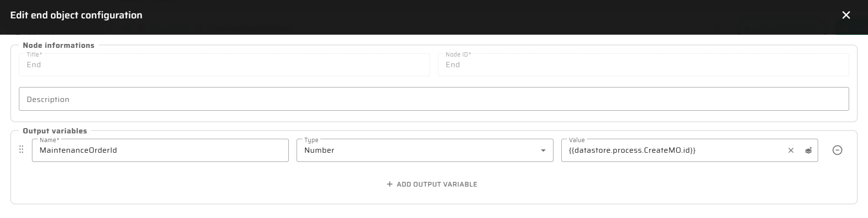Image resolution: width=868 pixels, height=218 pixels.
Task: Click the Node ID field
Action: [x=643, y=65]
